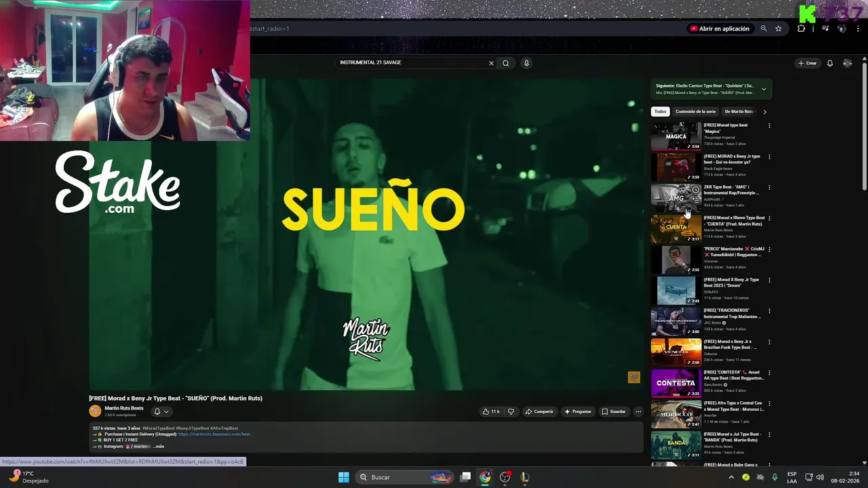The image size is (868, 488).
Task: Open BANDA Morad x Jul thumbnail
Action: click(x=676, y=445)
